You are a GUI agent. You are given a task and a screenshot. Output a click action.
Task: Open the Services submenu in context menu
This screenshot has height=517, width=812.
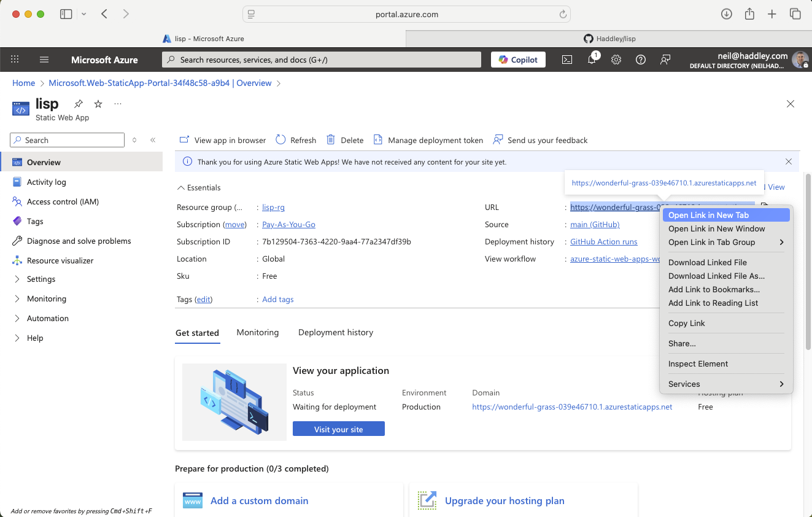coord(684,384)
